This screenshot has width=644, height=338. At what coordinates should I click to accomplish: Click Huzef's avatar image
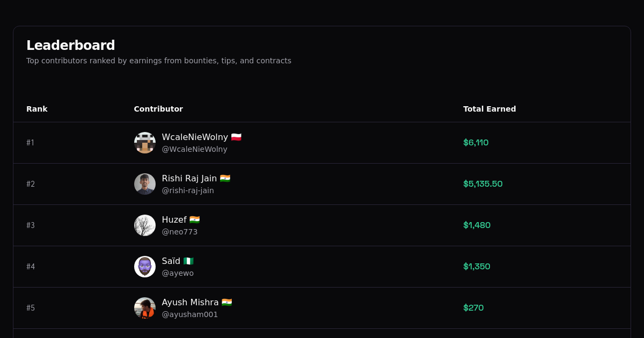(x=145, y=225)
